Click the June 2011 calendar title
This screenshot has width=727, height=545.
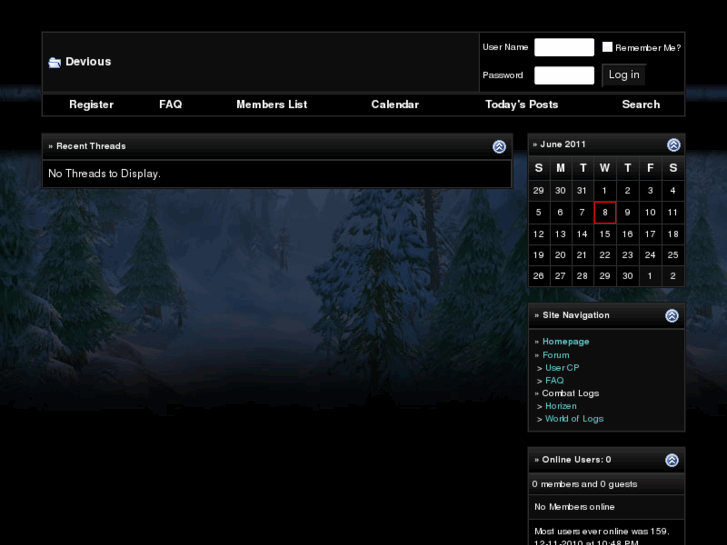[563, 145]
